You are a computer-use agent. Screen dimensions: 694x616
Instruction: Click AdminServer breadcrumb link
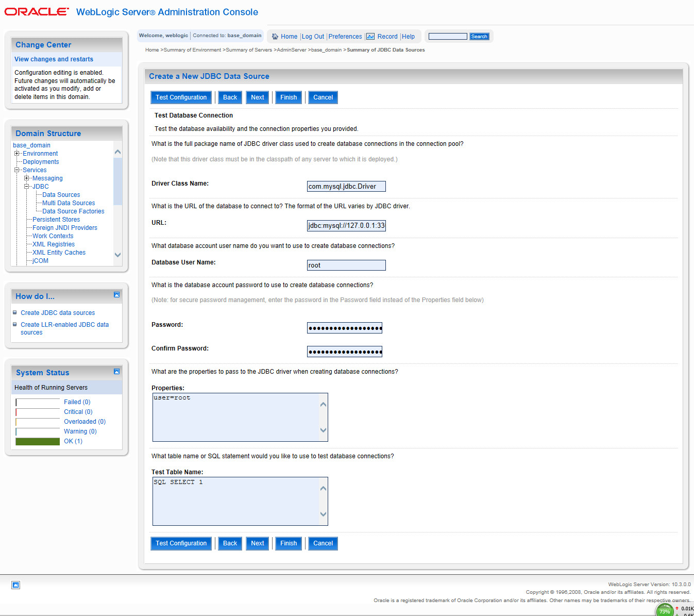(292, 50)
